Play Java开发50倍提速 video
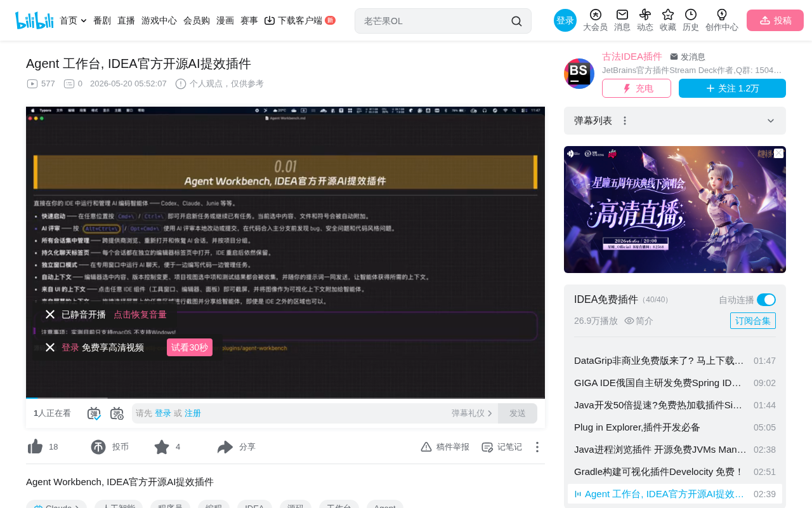Viewport: 812px width, 508px height. (x=675, y=405)
